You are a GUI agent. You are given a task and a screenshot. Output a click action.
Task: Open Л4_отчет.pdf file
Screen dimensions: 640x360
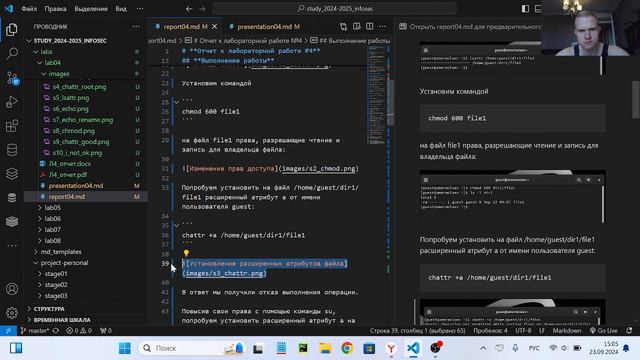pyautogui.click(x=68, y=175)
